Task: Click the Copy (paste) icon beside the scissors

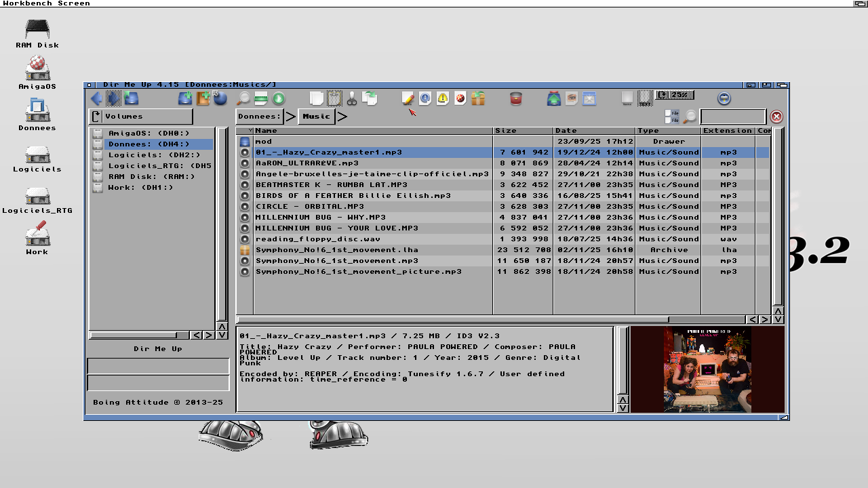Action: [372, 98]
